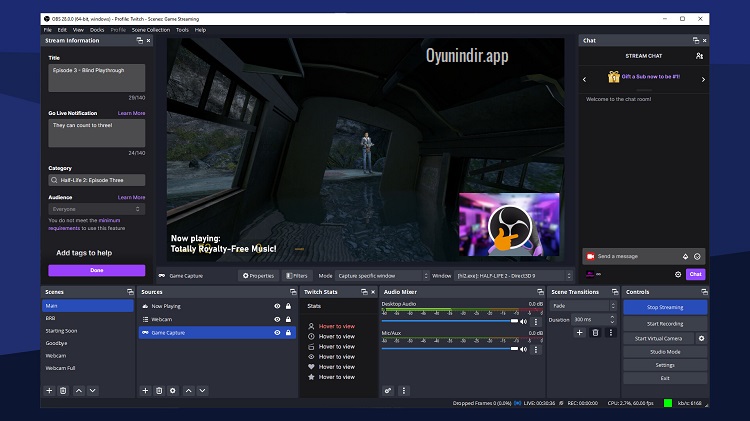Image resolution: width=750 pixels, height=421 pixels.
Task: Remove selected source with trash icon
Action: 159,391
